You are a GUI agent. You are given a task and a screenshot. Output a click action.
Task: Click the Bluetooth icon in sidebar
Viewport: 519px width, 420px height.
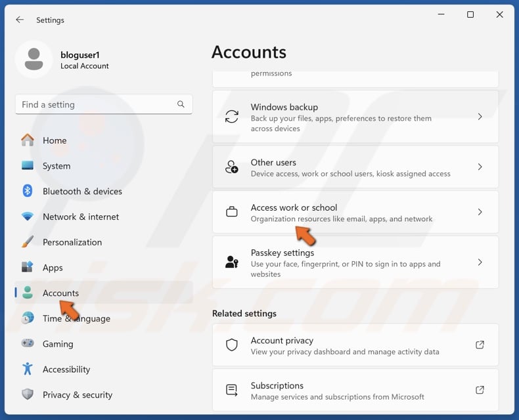tap(28, 191)
